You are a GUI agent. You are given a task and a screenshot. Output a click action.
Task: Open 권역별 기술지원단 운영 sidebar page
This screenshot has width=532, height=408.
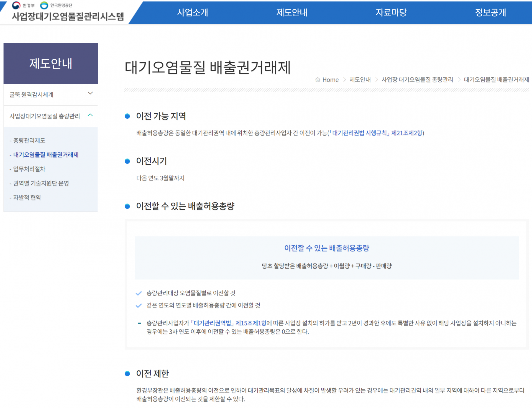coord(39,183)
